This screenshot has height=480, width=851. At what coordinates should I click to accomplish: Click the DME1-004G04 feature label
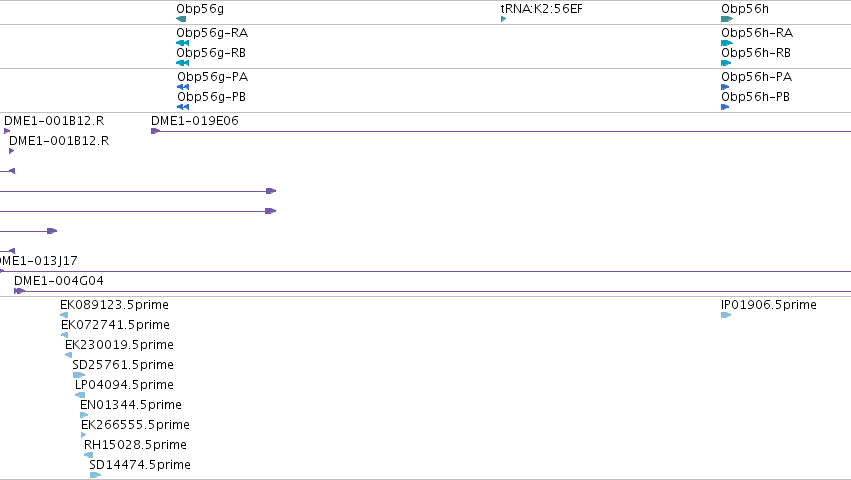coord(59,281)
